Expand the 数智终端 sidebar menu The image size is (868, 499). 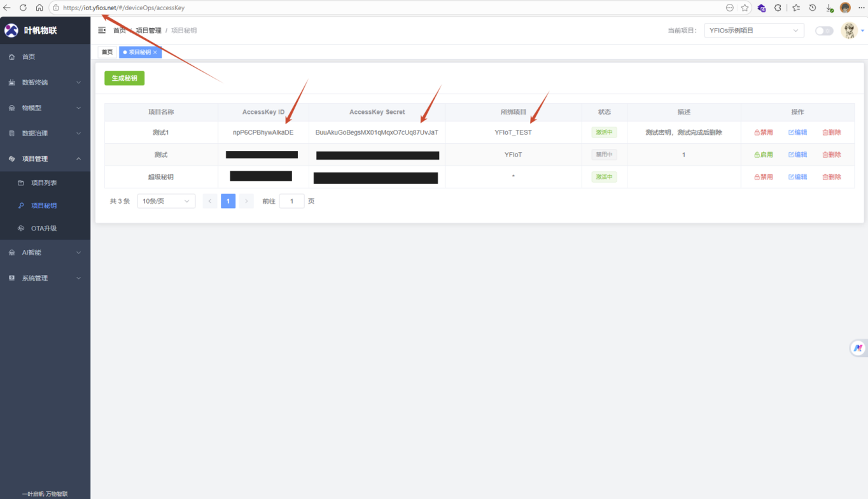45,82
